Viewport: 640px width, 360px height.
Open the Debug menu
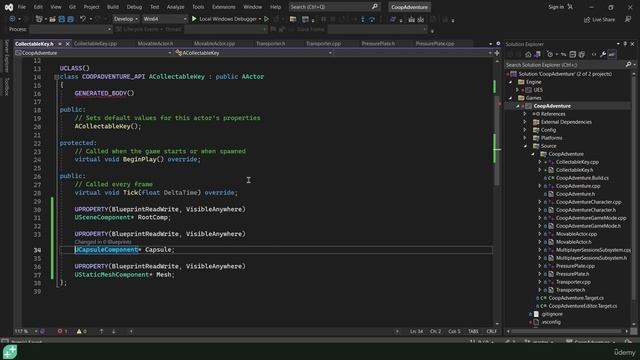[x=134, y=7]
